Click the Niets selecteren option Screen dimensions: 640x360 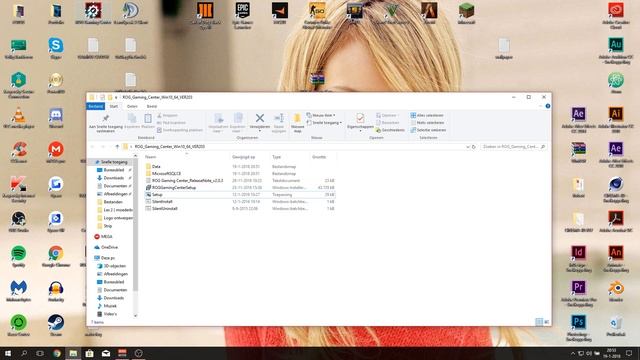tap(427, 122)
